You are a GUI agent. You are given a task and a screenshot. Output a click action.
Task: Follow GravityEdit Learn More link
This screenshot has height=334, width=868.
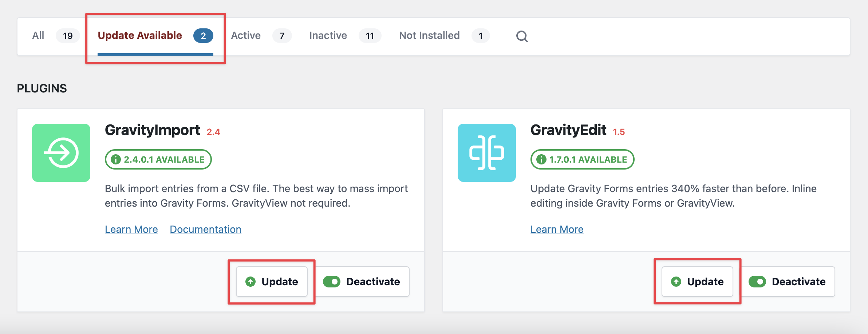pyautogui.click(x=557, y=229)
